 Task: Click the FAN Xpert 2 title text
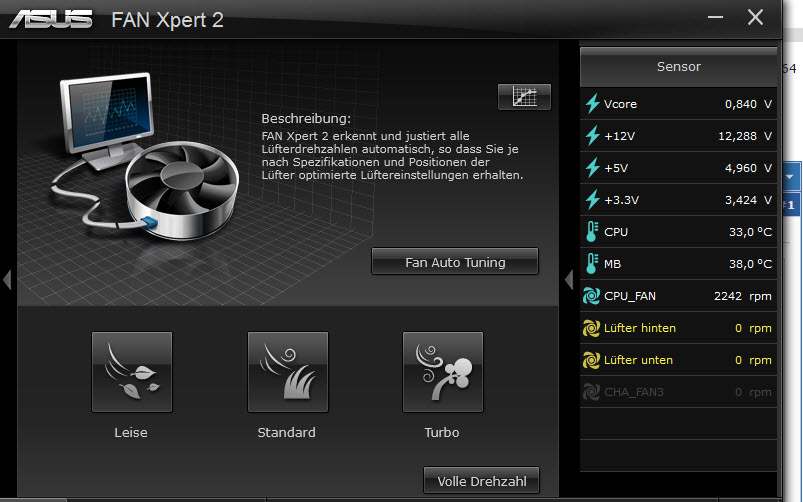click(167, 20)
